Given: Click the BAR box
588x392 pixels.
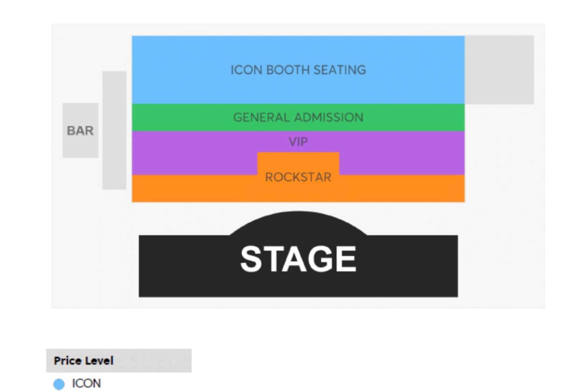Looking at the screenshot, I should click(80, 130).
